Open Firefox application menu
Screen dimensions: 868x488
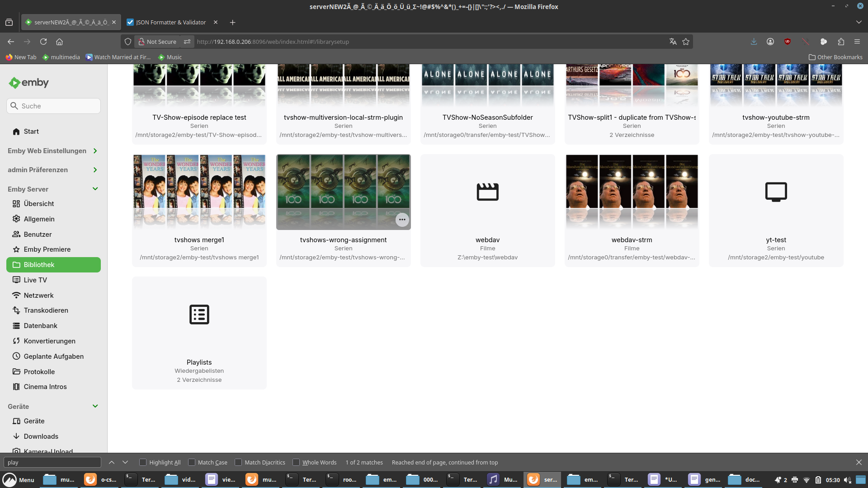pyautogui.click(x=857, y=42)
